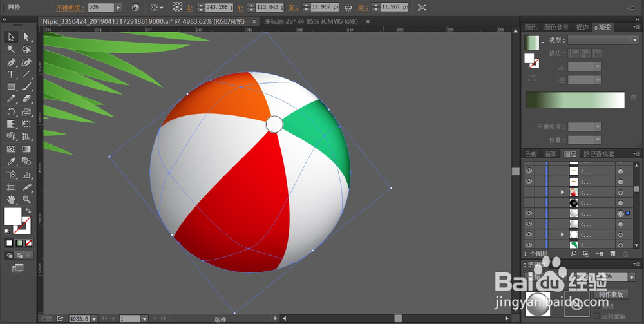This screenshot has height=324, width=644.
Task: Show the hidden beach ball thumbnail row
Action: tap(529, 192)
